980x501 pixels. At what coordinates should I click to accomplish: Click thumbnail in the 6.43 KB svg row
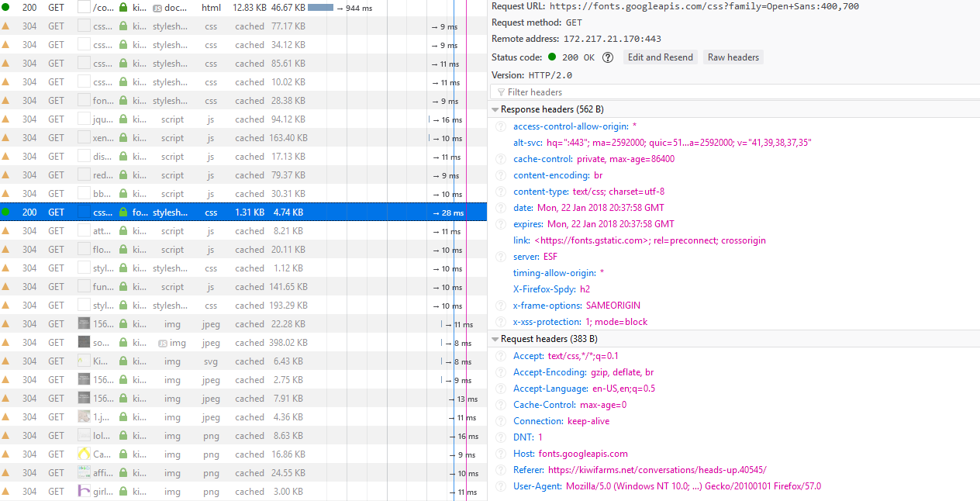click(85, 361)
